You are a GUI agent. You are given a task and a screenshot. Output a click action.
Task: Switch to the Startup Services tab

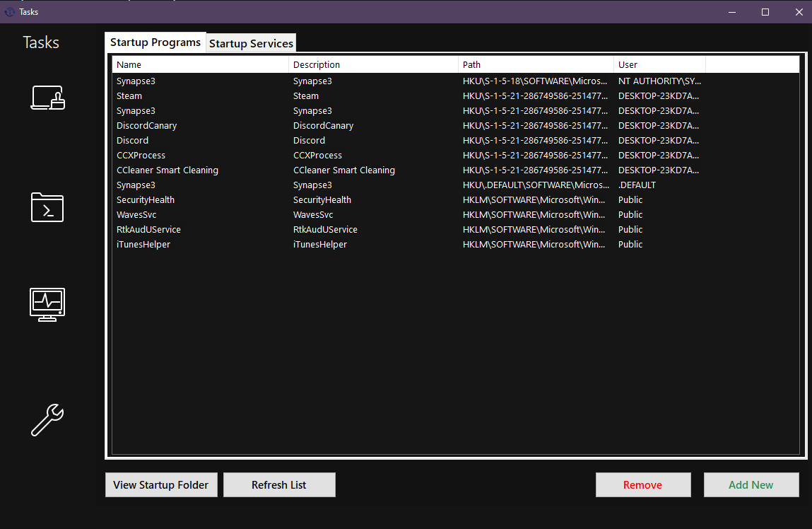click(x=251, y=44)
